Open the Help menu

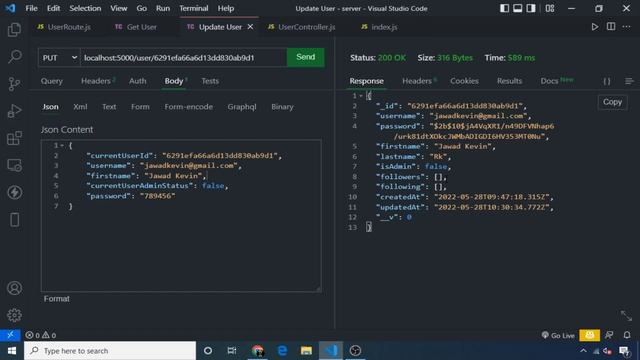pyautogui.click(x=226, y=8)
